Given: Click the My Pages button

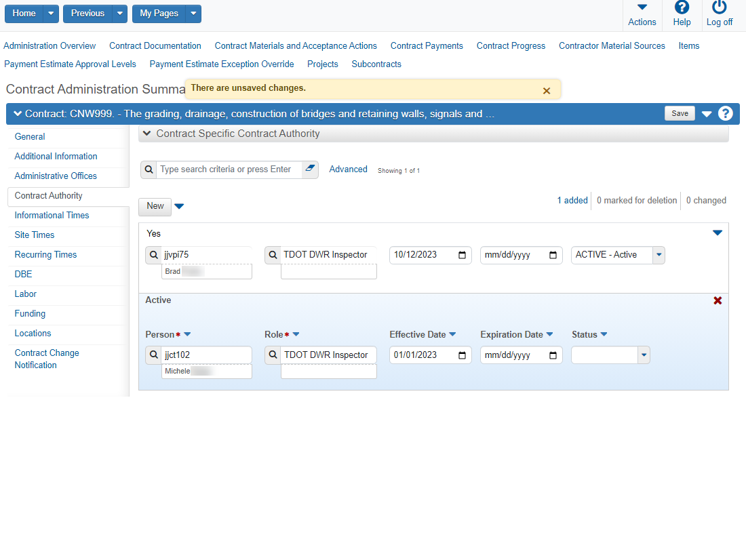Looking at the screenshot, I should pyautogui.click(x=159, y=14).
